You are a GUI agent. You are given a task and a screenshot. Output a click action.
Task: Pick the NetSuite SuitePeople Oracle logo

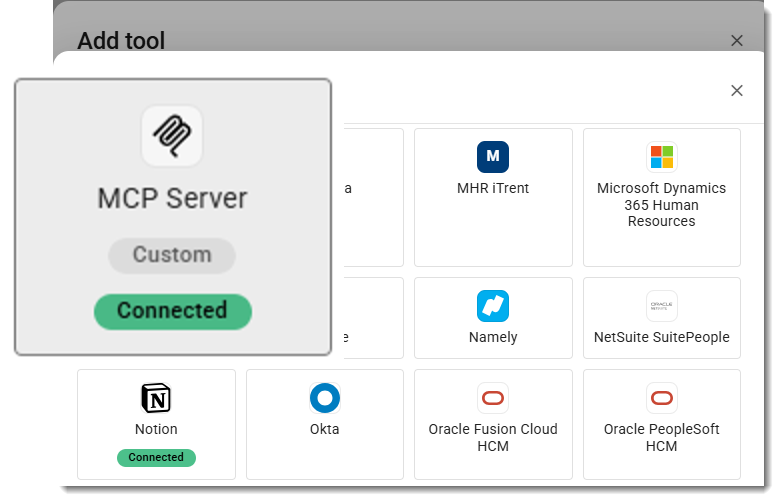pyautogui.click(x=661, y=306)
